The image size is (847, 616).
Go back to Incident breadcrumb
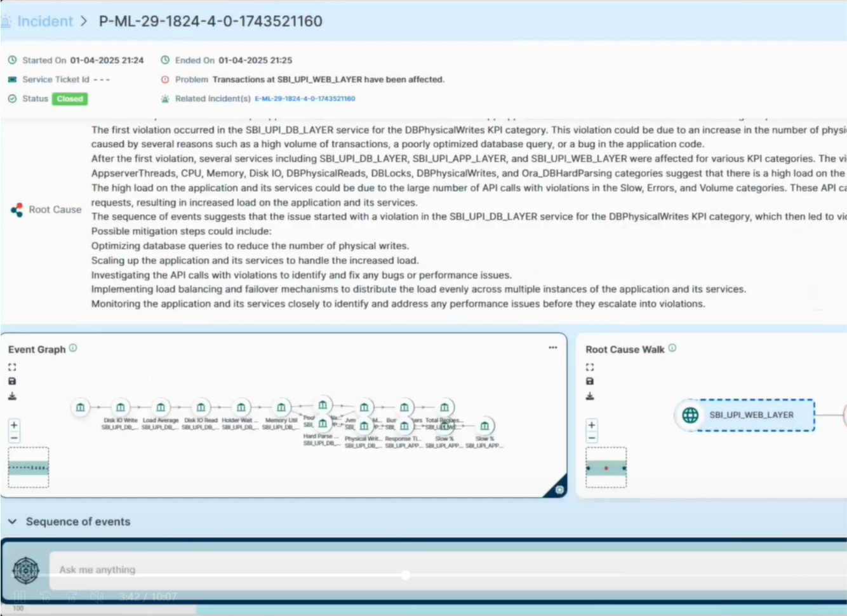[x=44, y=21]
